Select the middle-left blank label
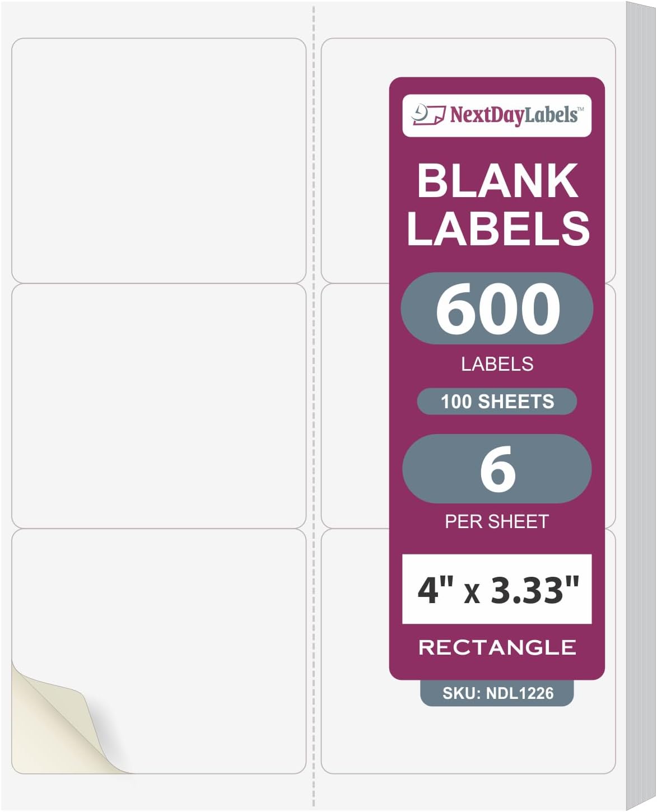Viewport: 657px width, 812px height. click(159, 406)
